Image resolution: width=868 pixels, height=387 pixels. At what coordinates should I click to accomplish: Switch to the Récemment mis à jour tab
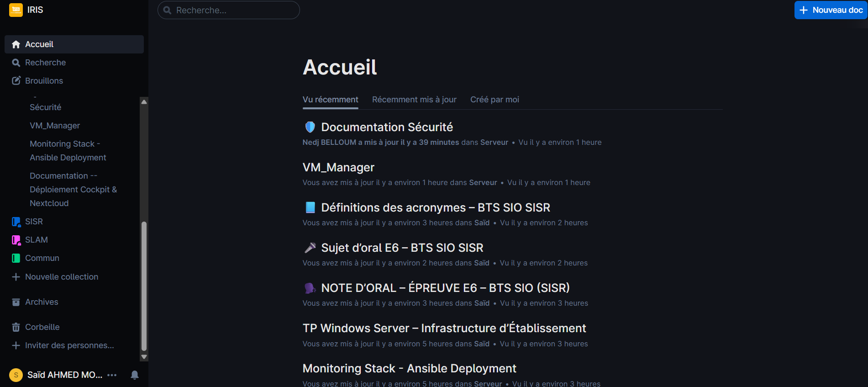(414, 99)
